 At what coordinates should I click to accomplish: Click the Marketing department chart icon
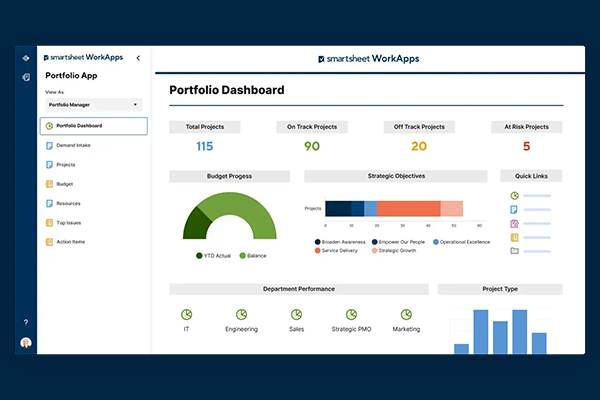pos(406,314)
